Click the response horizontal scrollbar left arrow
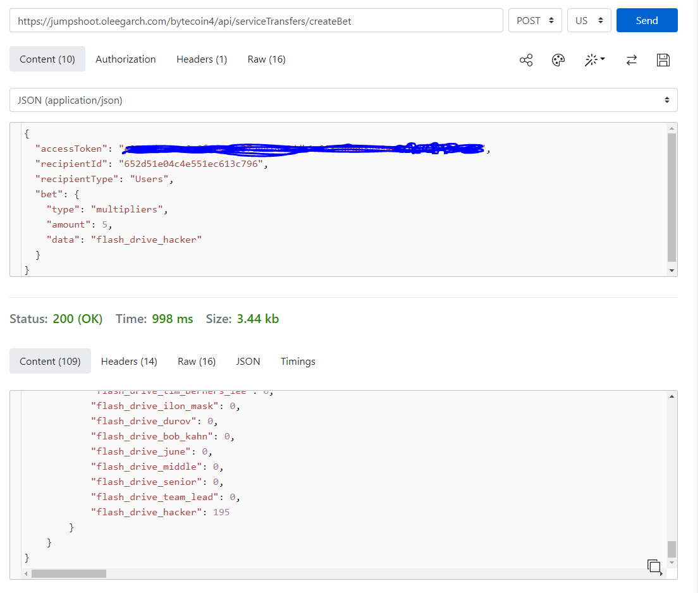This screenshot has height=593, width=700. [x=27, y=574]
